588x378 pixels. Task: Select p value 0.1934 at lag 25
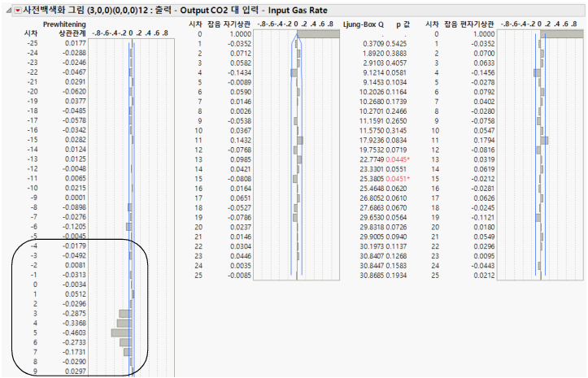pos(396,276)
